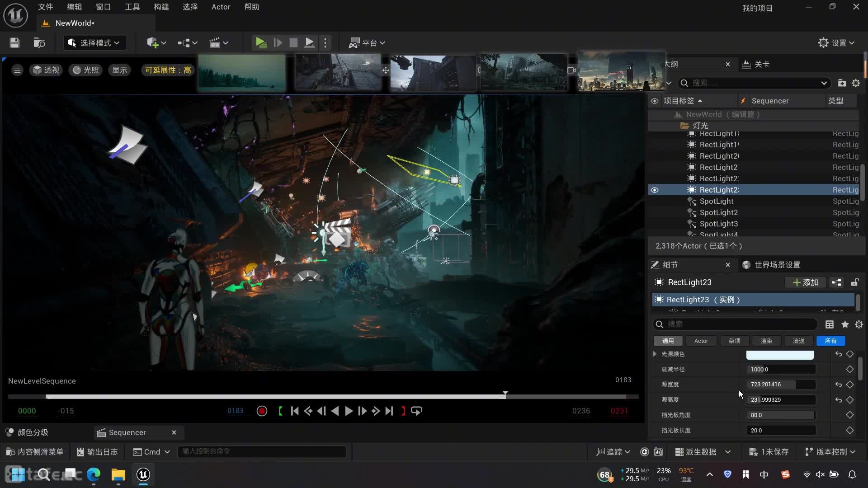Click the eject play toolbar button
868x488 pixels.
pyautogui.click(x=310, y=43)
